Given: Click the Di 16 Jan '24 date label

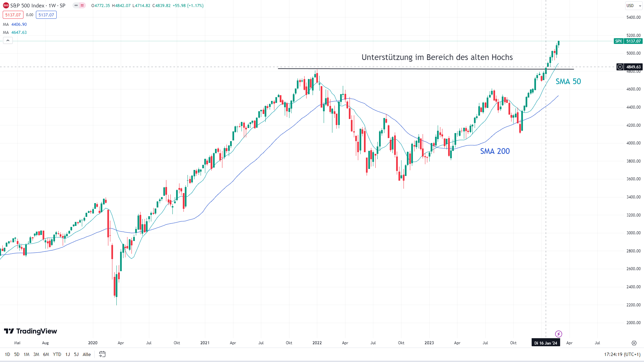Looking at the screenshot, I should tap(546, 343).
